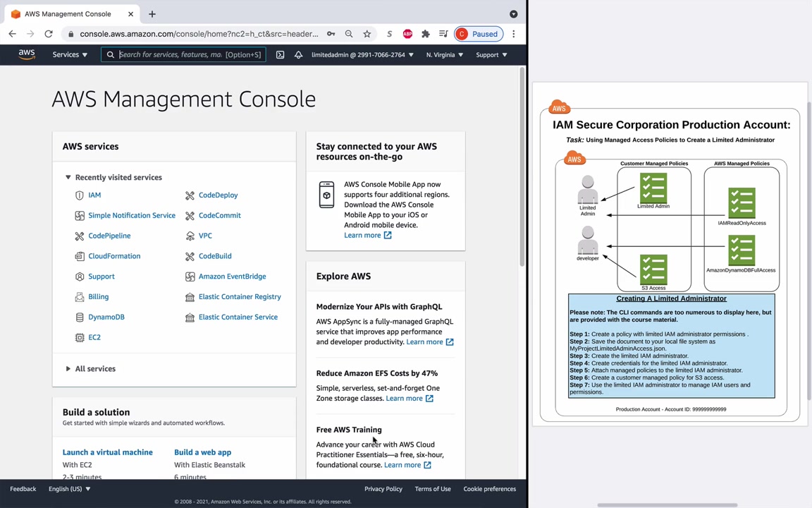Click the AWS logo in the header

tap(26, 54)
